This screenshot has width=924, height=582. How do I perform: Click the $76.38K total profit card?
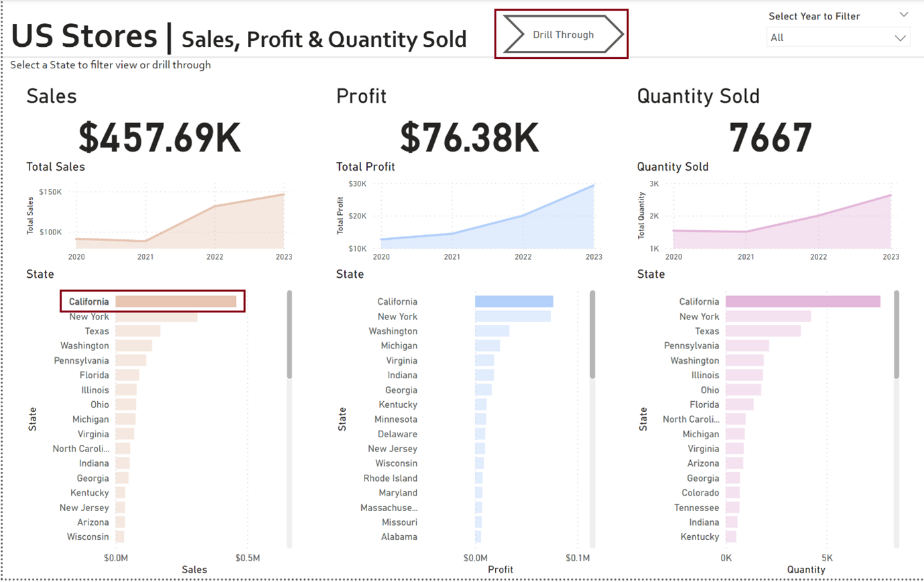(469, 138)
